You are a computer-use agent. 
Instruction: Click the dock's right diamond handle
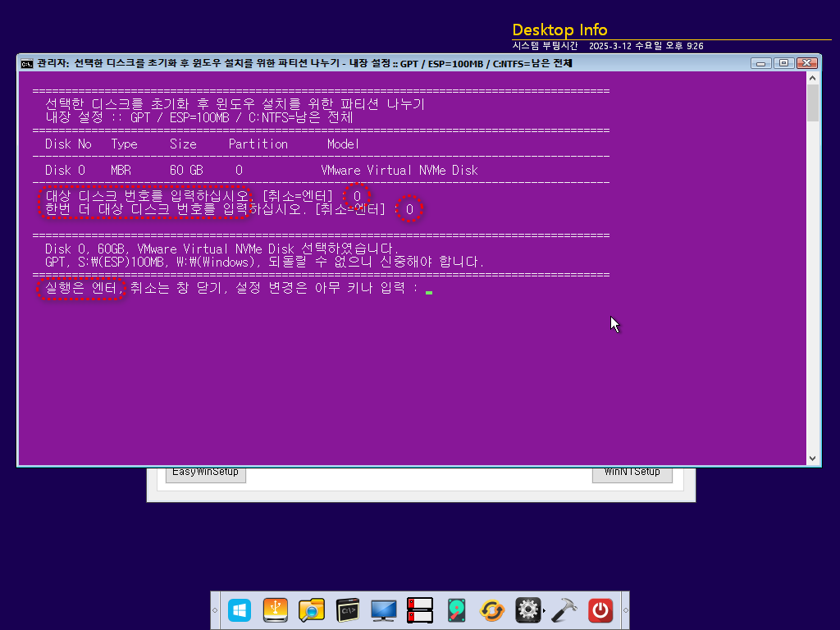click(x=625, y=610)
